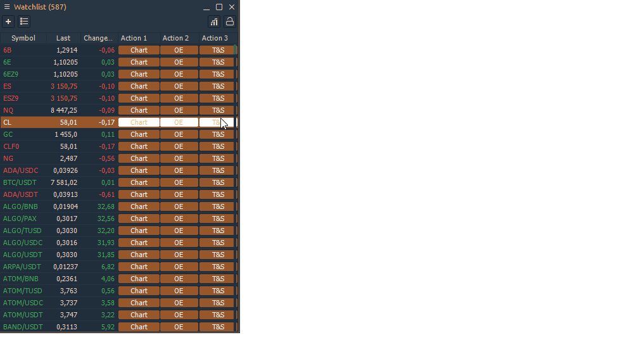
Task: Close the Watchlist panel
Action: tap(232, 7)
